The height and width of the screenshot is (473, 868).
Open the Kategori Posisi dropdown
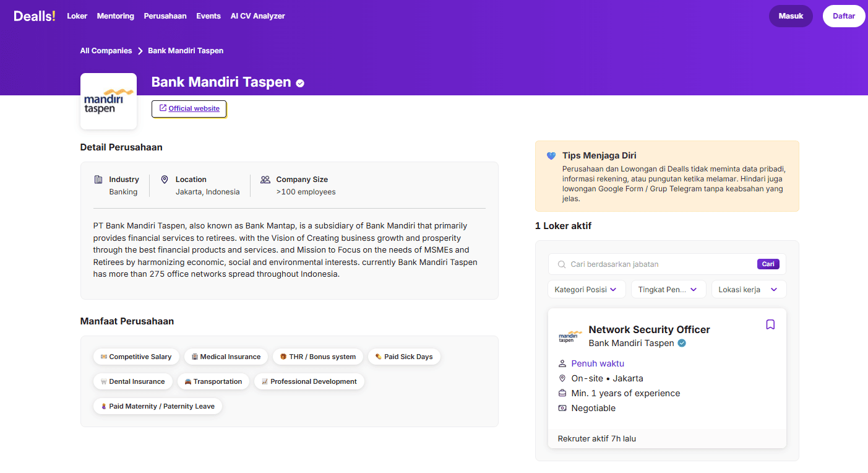click(x=587, y=289)
